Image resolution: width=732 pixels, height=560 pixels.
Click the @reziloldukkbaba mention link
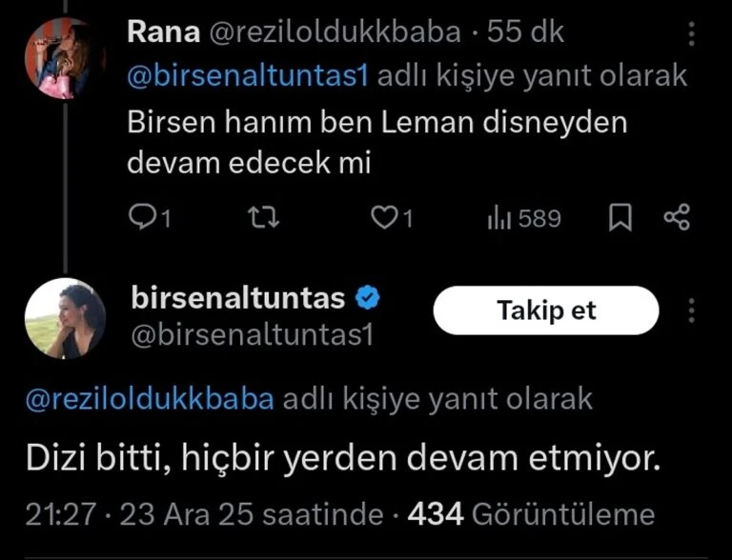149,398
